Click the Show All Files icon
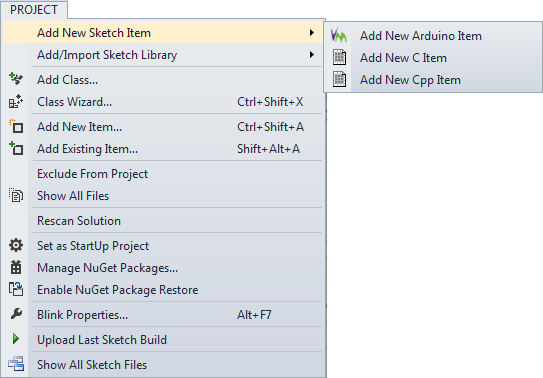The image size is (543, 378). click(16, 196)
